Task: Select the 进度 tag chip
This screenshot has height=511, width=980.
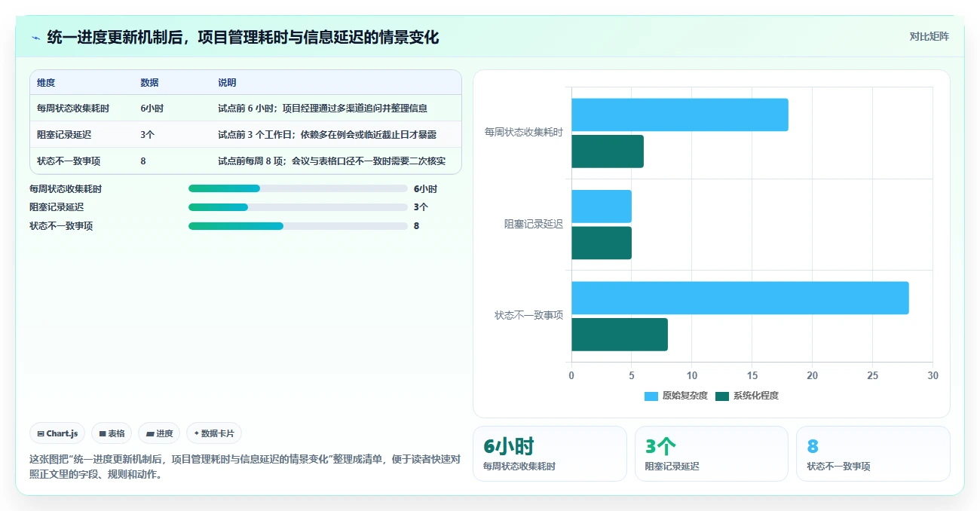Action: point(159,433)
